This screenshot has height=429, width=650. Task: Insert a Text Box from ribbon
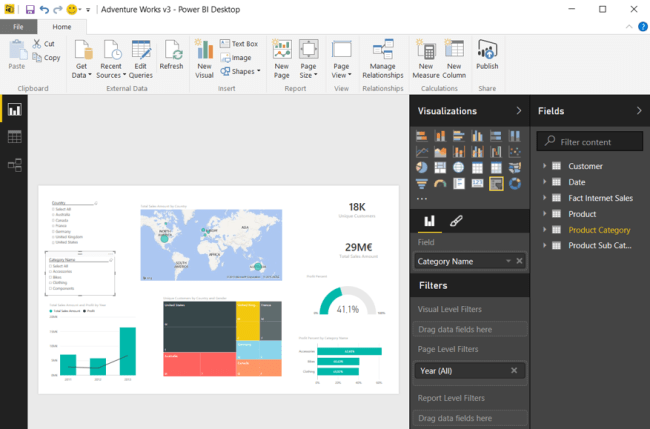(x=240, y=44)
